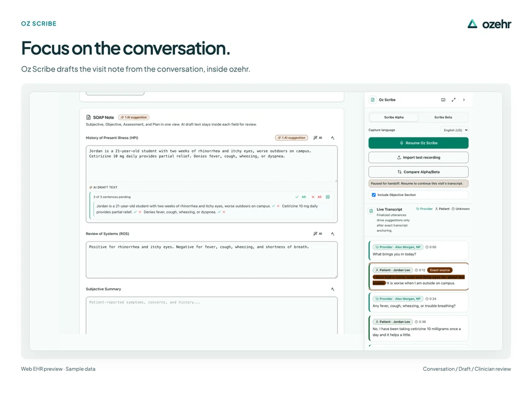This screenshot has height=399, width=532.
Task: Click the 'Any fever, cough, wheezing' transcript entry
Action: pyautogui.click(x=418, y=303)
